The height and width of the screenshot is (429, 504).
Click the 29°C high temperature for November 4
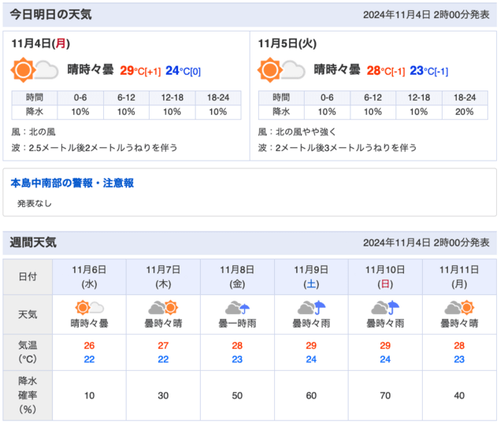point(140,71)
